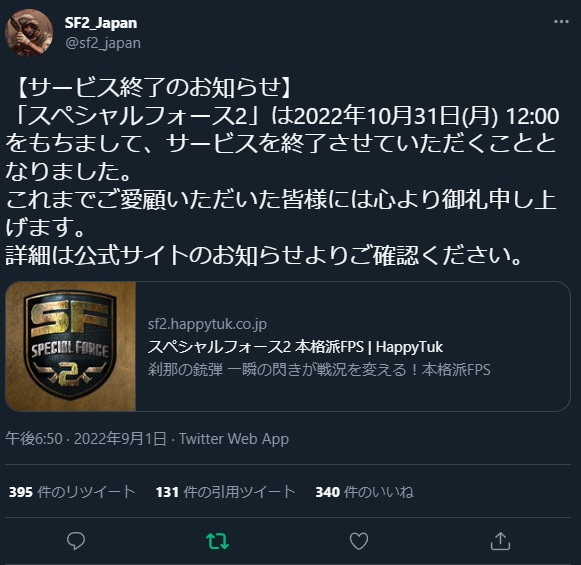The height and width of the screenshot is (565, 581).
Task: Open the @sf2_japan handle link
Action: [103, 43]
